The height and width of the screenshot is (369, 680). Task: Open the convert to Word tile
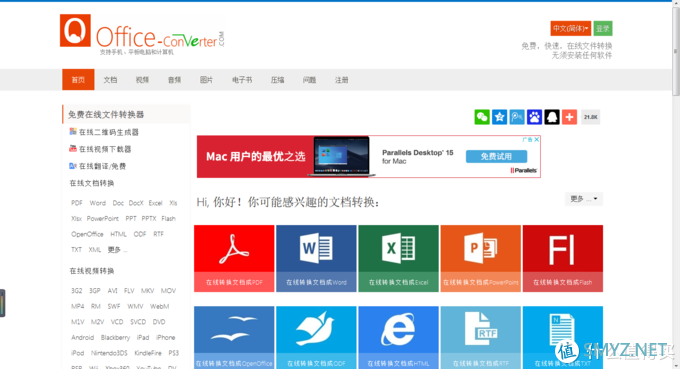(316, 258)
